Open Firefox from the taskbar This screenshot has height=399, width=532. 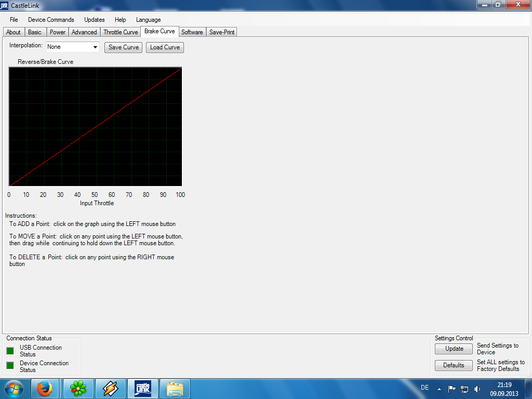click(x=46, y=389)
